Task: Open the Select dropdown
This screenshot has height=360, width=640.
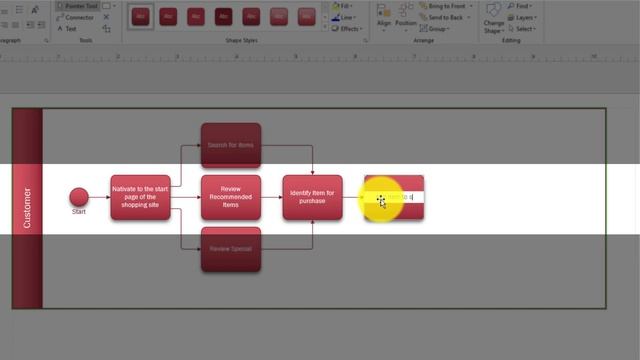Action: pos(522,29)
